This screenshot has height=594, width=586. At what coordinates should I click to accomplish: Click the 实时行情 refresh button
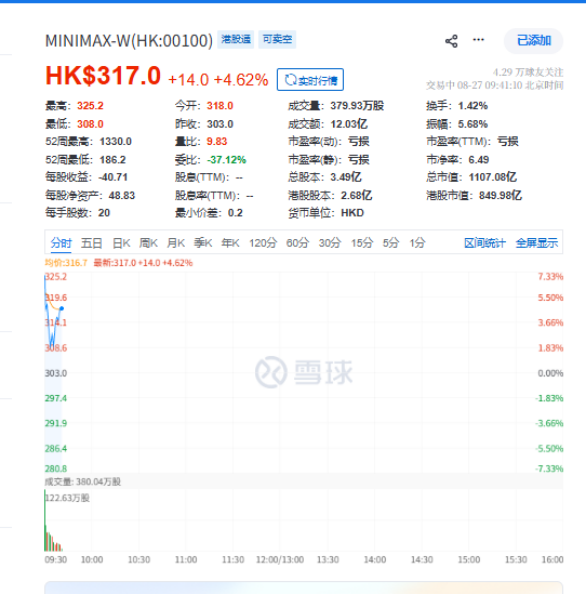coord(310,80)
